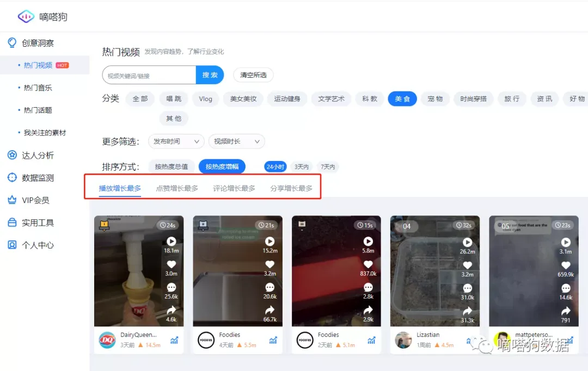Screen dimensions: 588x371
Task: Open 热门视频 sidebar menu item
Action: tap(45, 65)
